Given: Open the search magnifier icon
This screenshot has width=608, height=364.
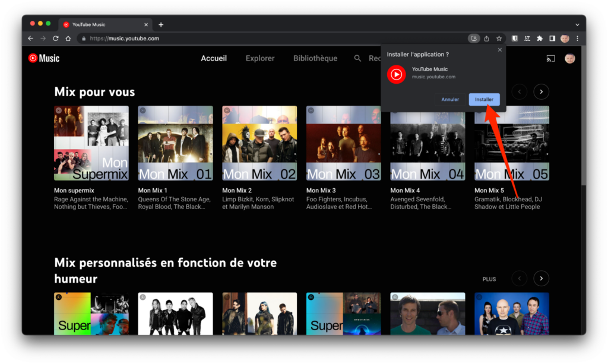Looking at the screenshot, I should (357, 58).
